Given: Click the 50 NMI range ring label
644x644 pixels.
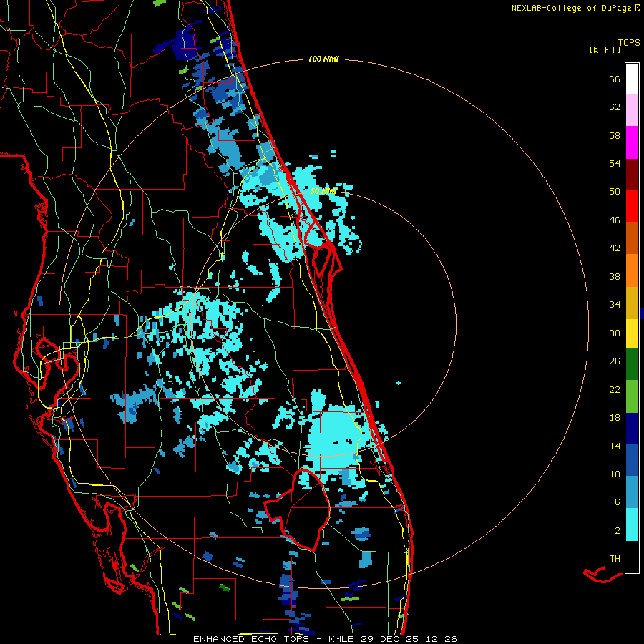Looking at the screenshot, I should pos(323,191).
